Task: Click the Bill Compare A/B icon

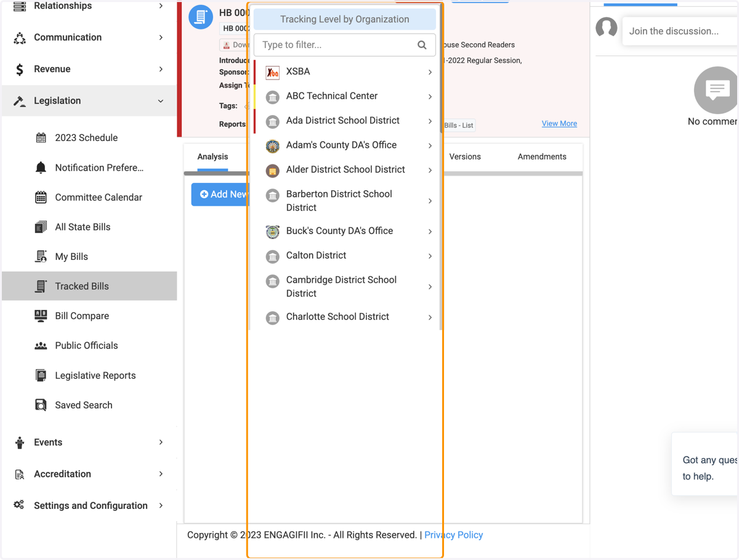Action: 41,315
